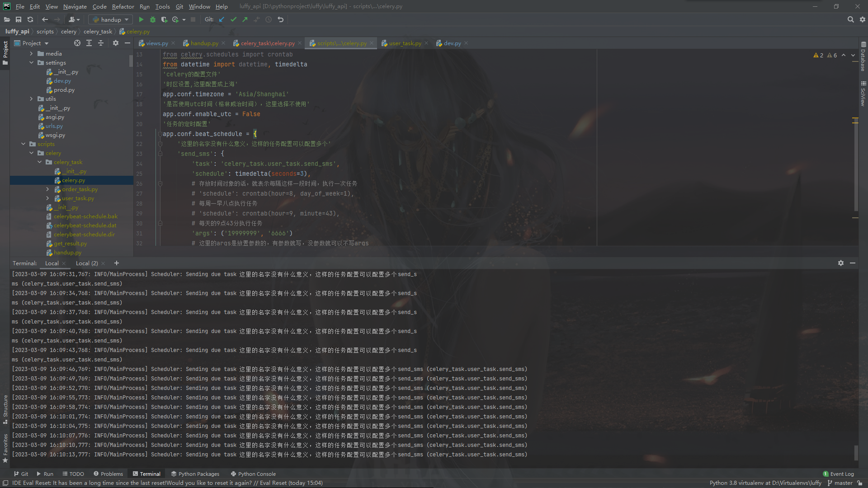868x488 pixels.
Task: Click master git branch in status bar
Action: coord(840,483)
